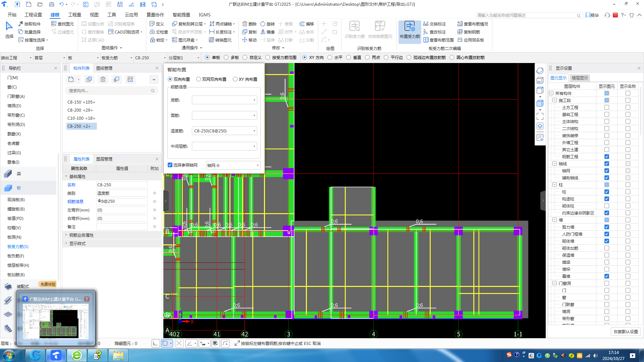Click the 搜索构件 search field

coord(112,90)
